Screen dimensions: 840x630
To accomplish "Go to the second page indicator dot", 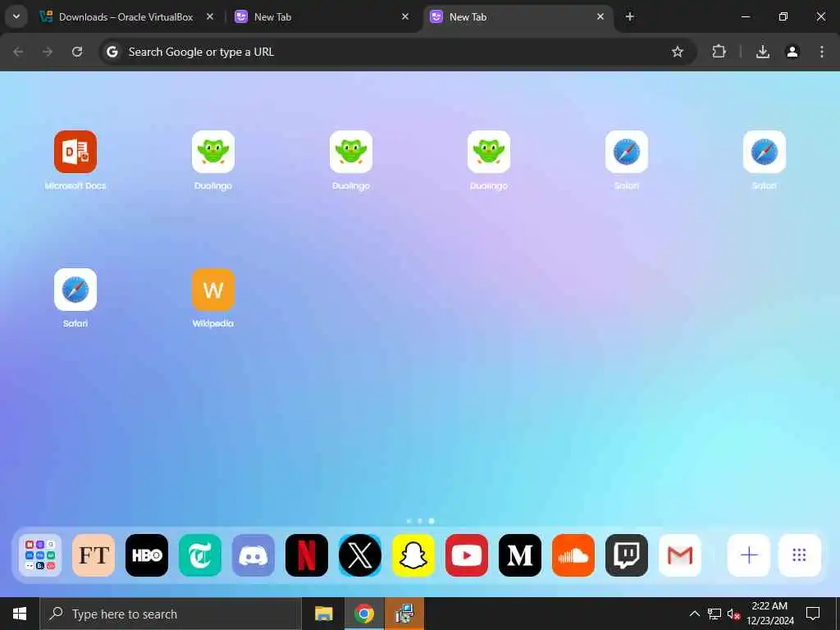I will (x=420, y=521).
